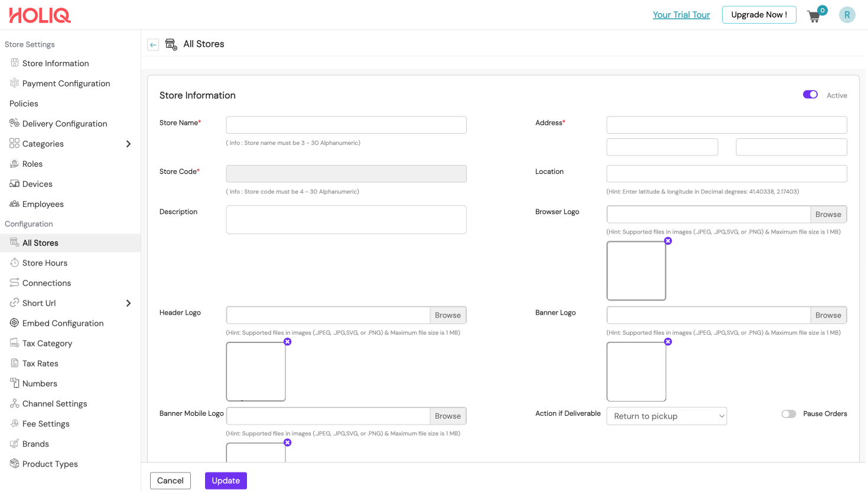Screen dimensions: 868x492
Task: Open the Action if Deliverable dropdown
Action: [x=667, y=416]
